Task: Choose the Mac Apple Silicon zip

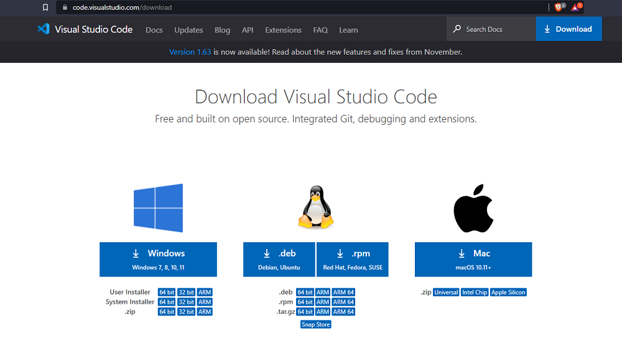Action: 508,292
